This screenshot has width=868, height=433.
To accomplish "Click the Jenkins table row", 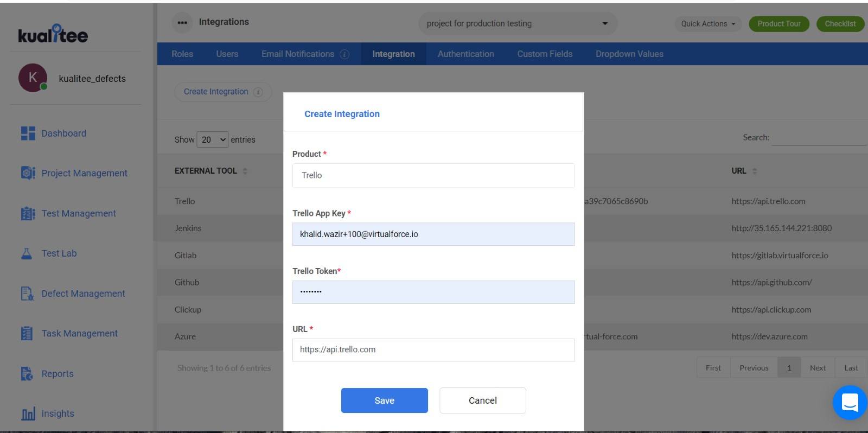I will 513,228.
